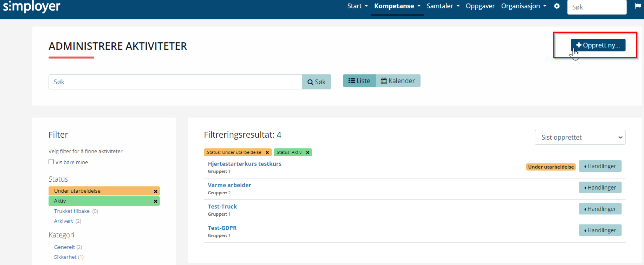
Task: Close the 'Status: Aktiv' tag
Action: click(307, 152)
